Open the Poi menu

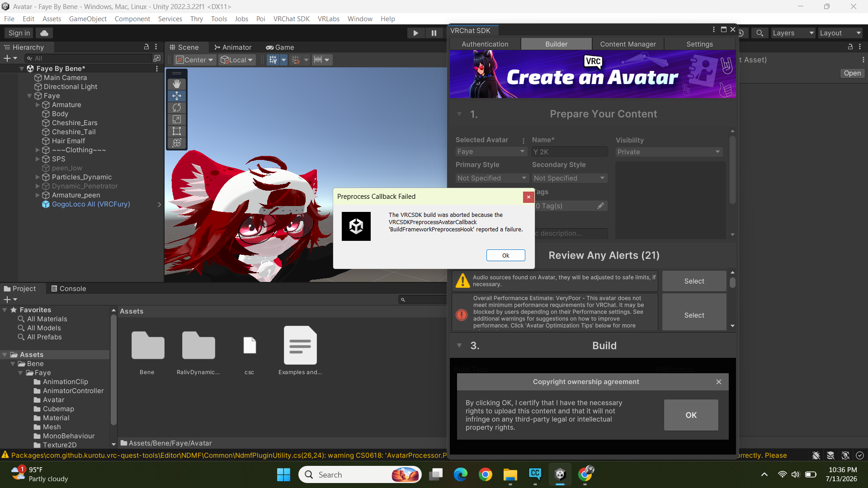click(260, 19)
